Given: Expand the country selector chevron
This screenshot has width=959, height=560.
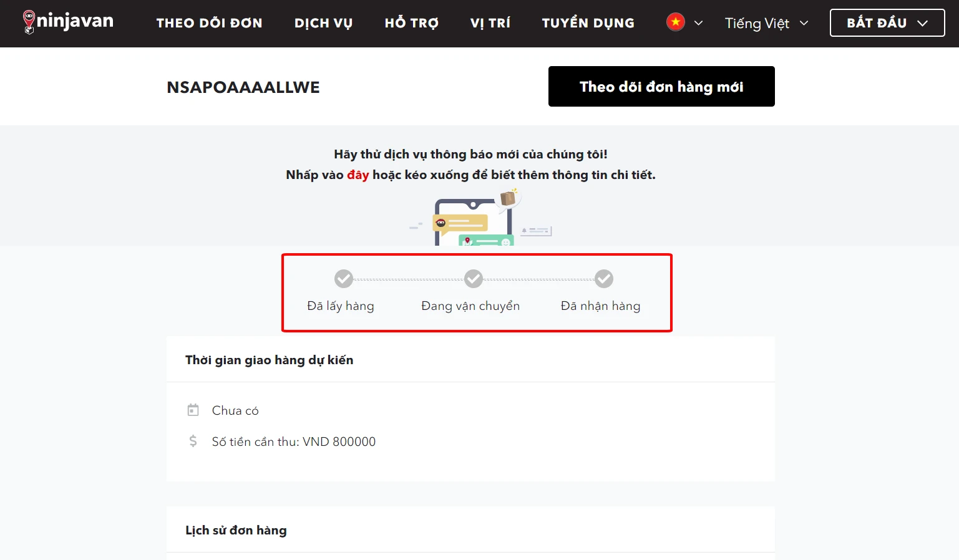Looking at the screenshot, I should (698, 23).
